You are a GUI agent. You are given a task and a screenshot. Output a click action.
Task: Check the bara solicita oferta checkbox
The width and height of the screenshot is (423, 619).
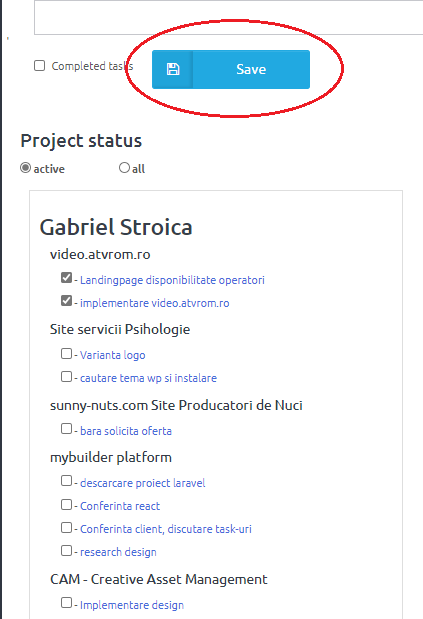tap(66, 428)
